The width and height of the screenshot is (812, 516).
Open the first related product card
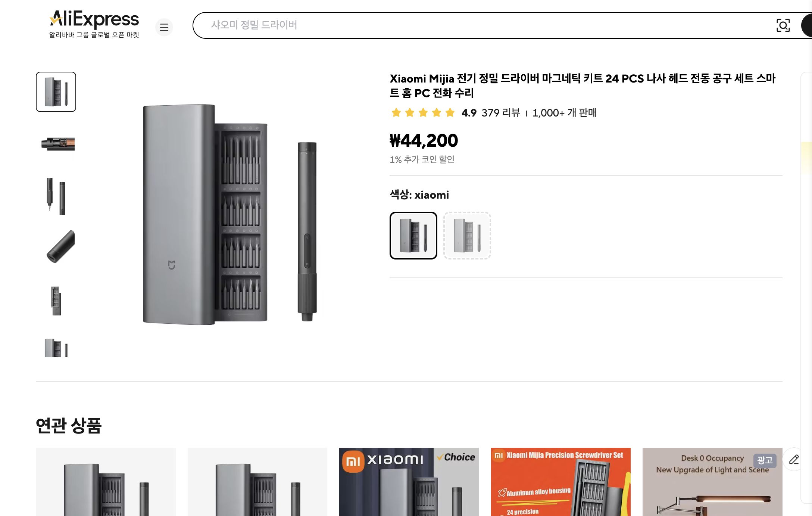click(x=106, y=482)
